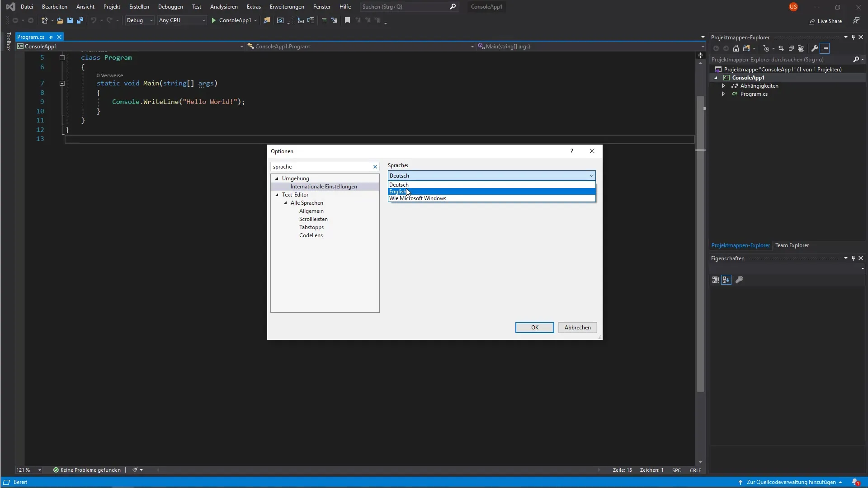Expand Abhängigkeiten in solution explorer

coord(723,86)
